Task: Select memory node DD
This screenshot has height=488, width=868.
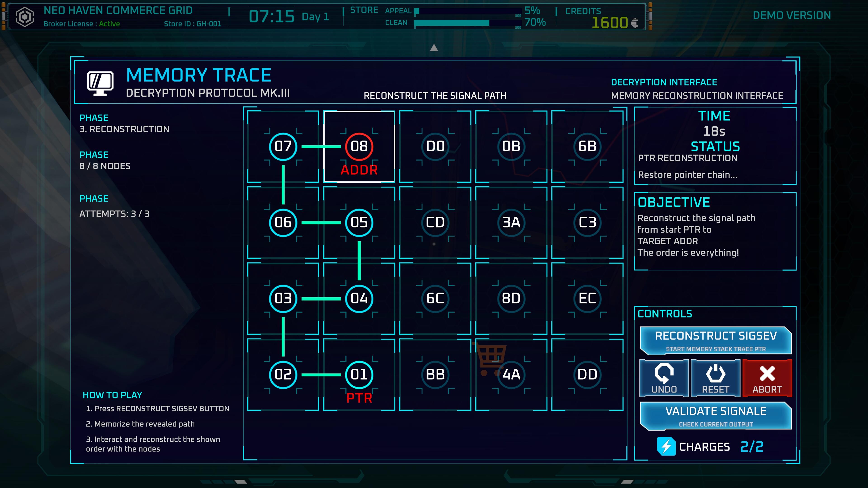Action: [587, 375]
